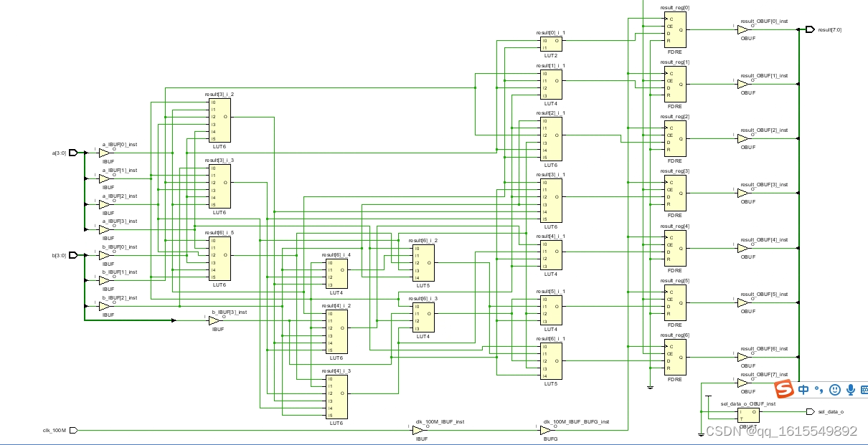The width and height of the screenshot is (868, 445).
Task: Select the result[3]_i_3 LUT6 cell
Action: (x=220, y=186)
